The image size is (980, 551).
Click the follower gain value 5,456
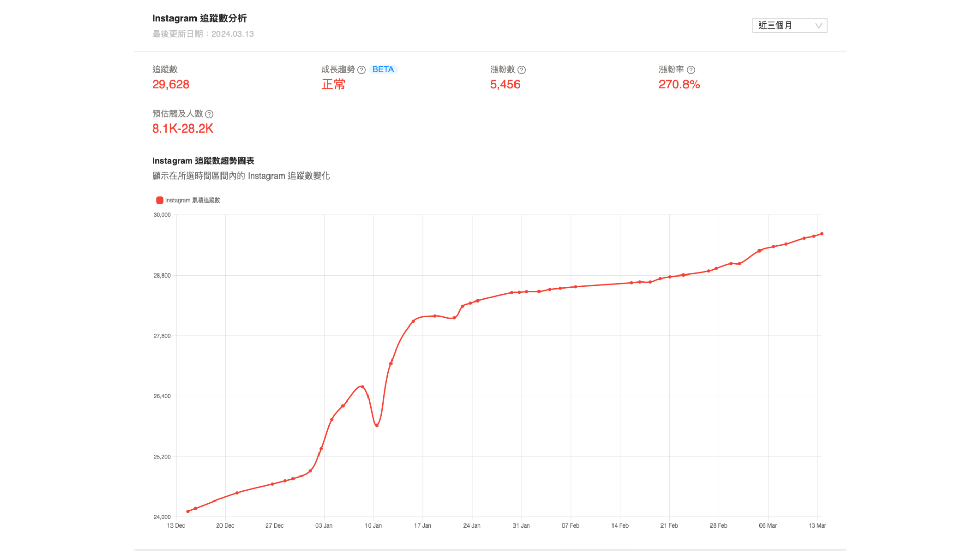[505, 84]
